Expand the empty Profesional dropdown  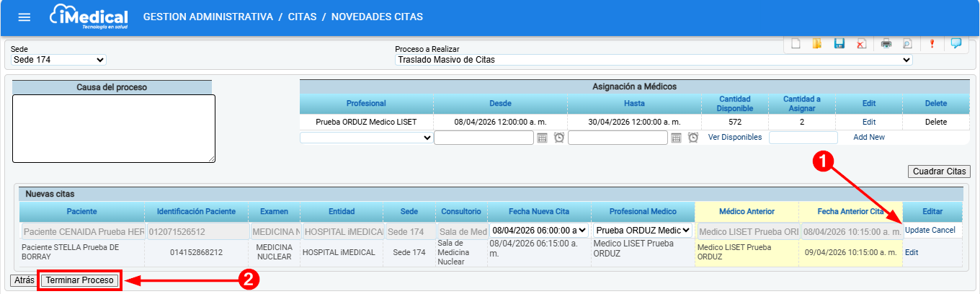coord(366,138)
